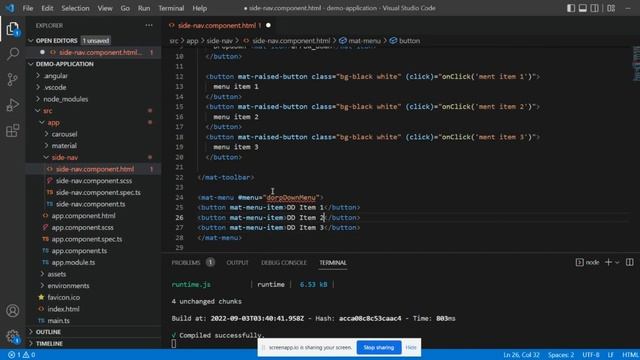Open the Help menu
Screen dimensions: 640x360
200,8
